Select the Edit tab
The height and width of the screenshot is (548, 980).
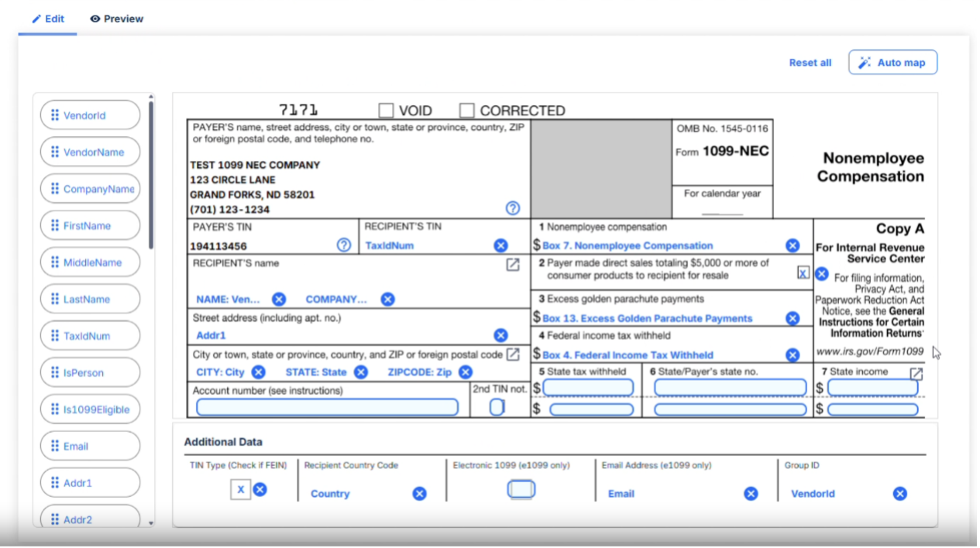point(48,19)
